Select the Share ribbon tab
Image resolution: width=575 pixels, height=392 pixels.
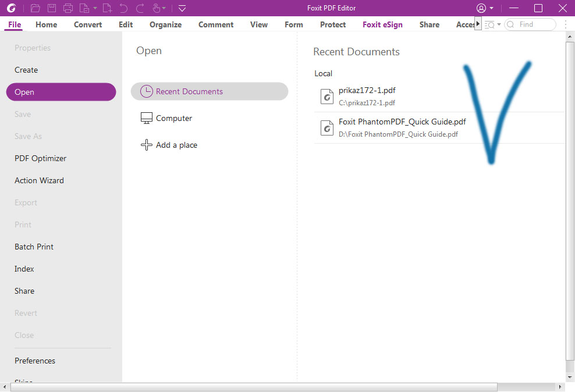pos(430,24)
